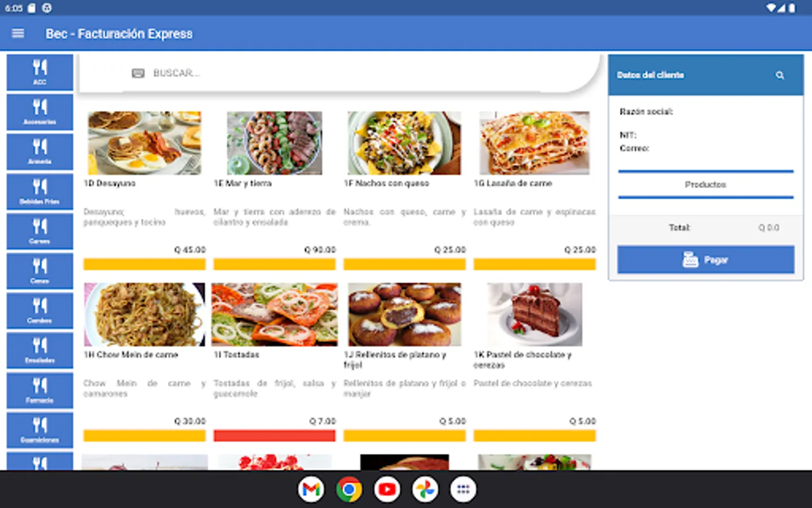Click the 'NIT:' label
This screenshot has height=508, width=812.
tap(628, 135)
